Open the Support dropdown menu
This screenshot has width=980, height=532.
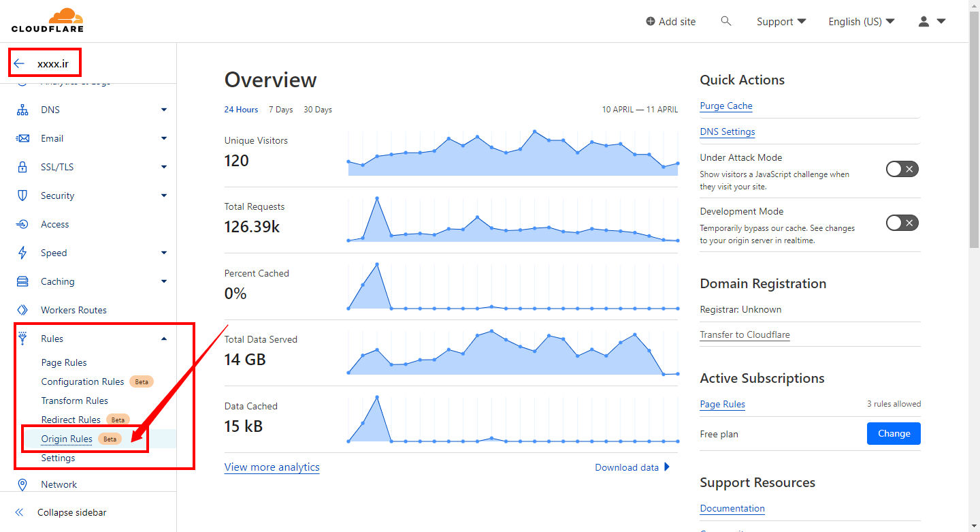[x=781, y=21]
